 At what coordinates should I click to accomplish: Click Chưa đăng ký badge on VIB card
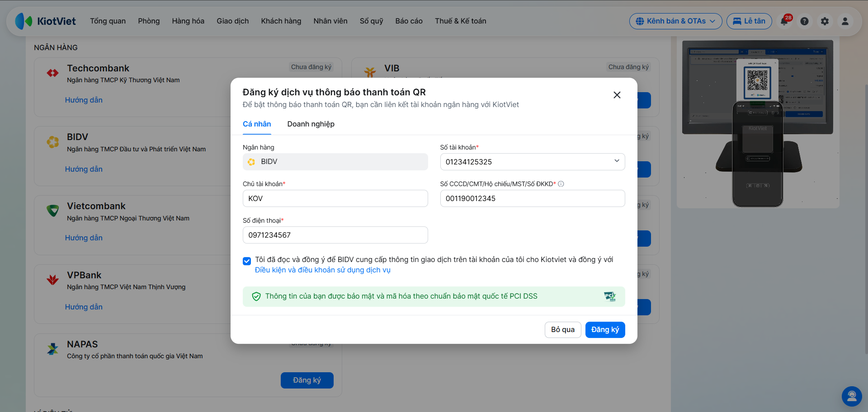pos(628,67)
